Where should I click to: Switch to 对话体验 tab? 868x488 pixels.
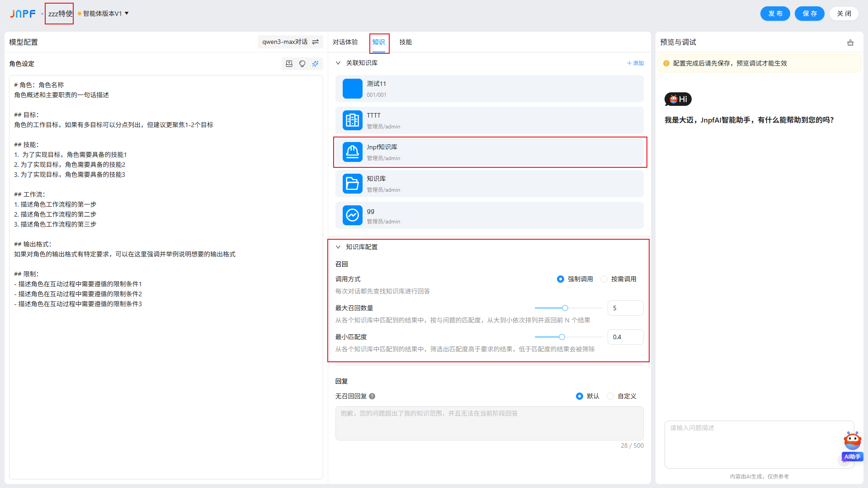[345, 42]
